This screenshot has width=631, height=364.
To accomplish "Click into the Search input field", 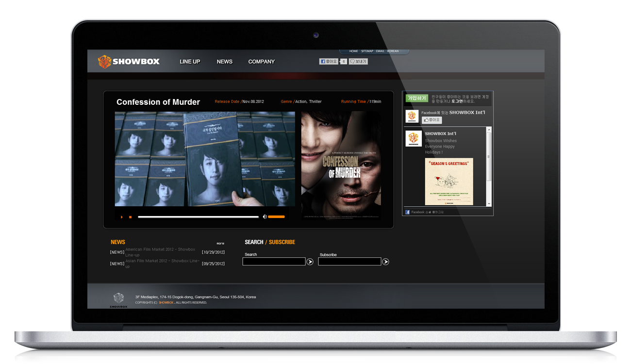I will point(274,262).
